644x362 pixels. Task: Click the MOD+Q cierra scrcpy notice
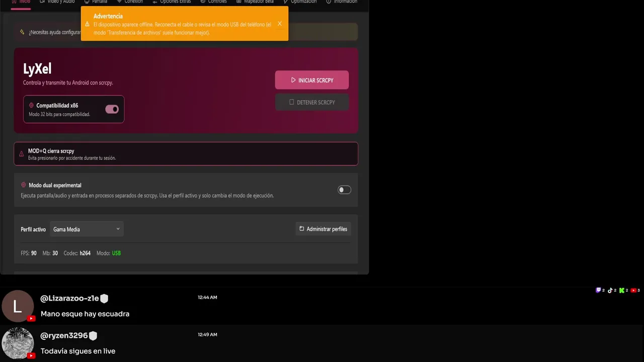click(x=186, y=154)
